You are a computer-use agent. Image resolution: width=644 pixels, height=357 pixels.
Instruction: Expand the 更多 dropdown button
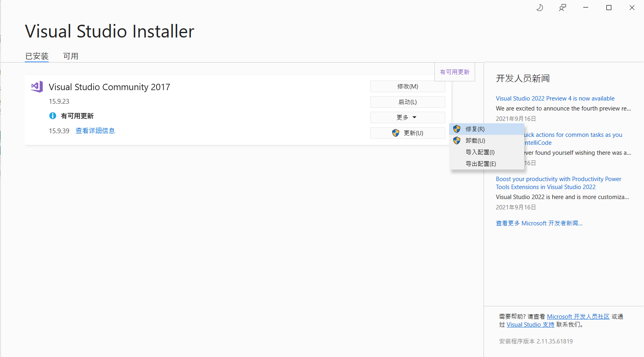(x=407, y=117)
